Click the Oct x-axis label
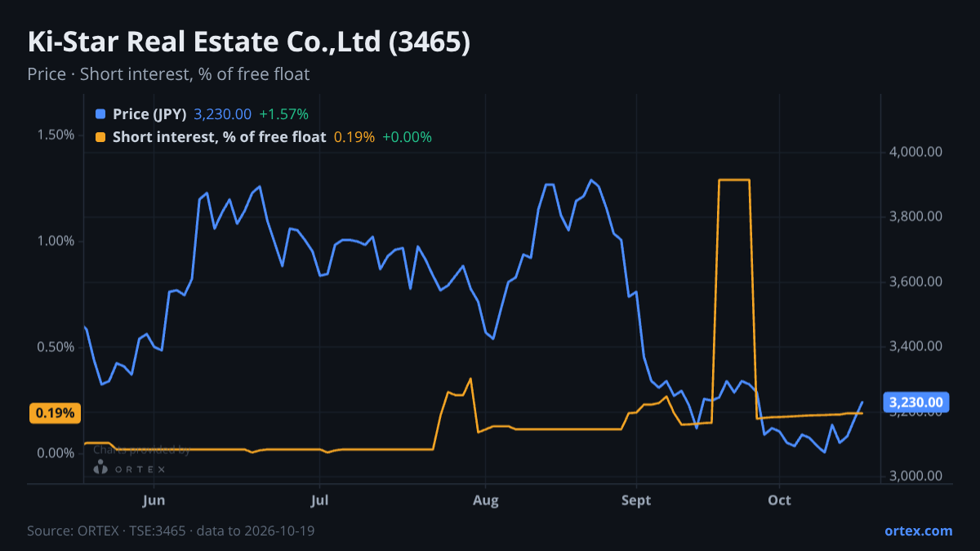The height and width of the screenshot is (551, 980). (779, 500)
